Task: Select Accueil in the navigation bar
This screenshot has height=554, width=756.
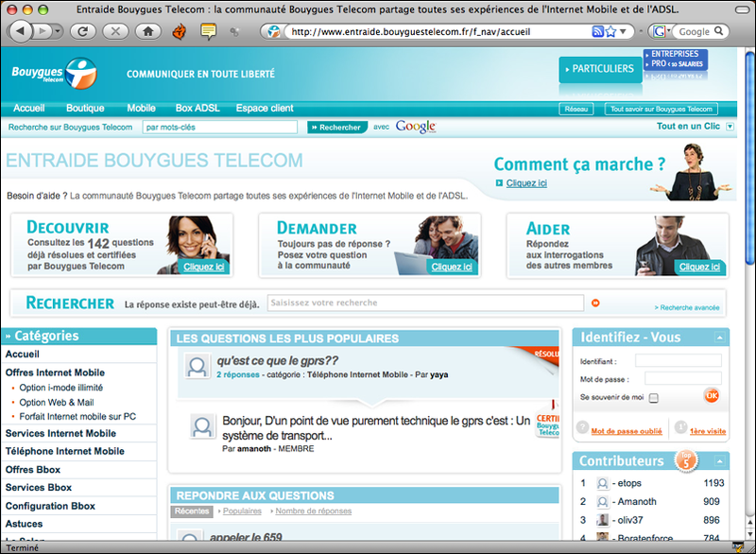Action: click(x=29, y=108)
